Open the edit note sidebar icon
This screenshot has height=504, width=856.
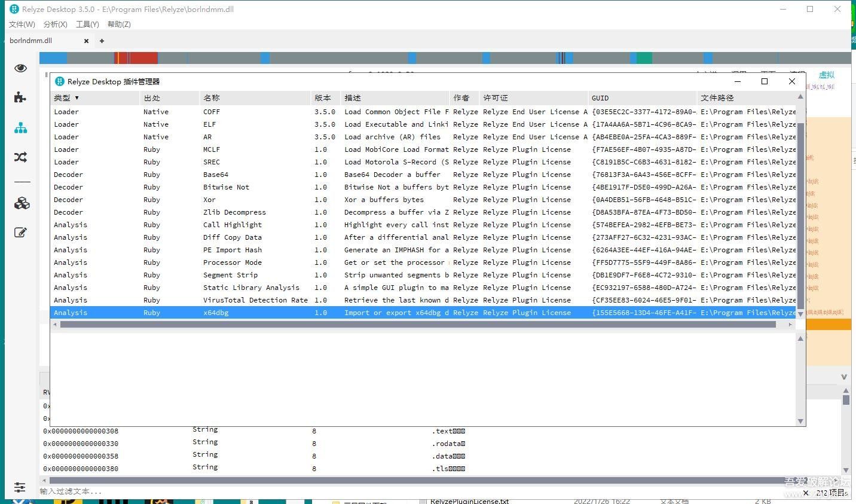point(21,233)
